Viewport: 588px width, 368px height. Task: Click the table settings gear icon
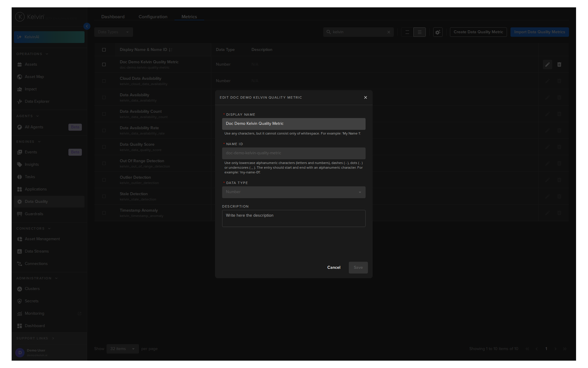(438, 32)
